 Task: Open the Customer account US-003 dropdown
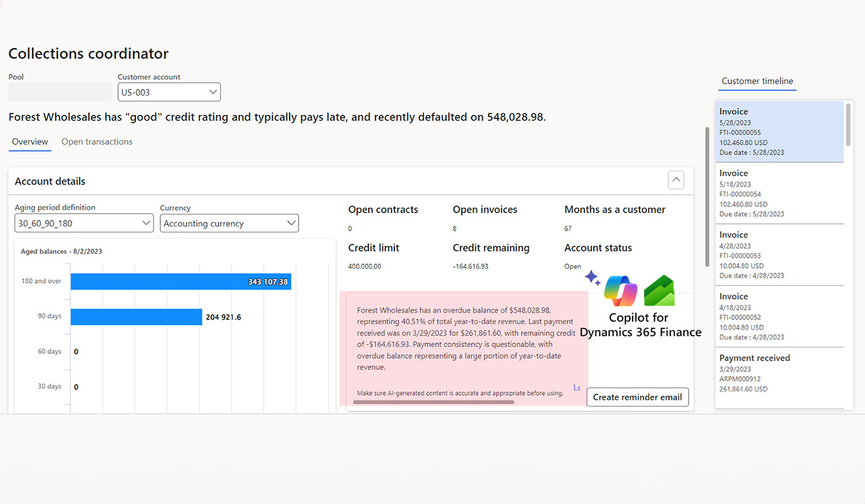tap(169, 92)
